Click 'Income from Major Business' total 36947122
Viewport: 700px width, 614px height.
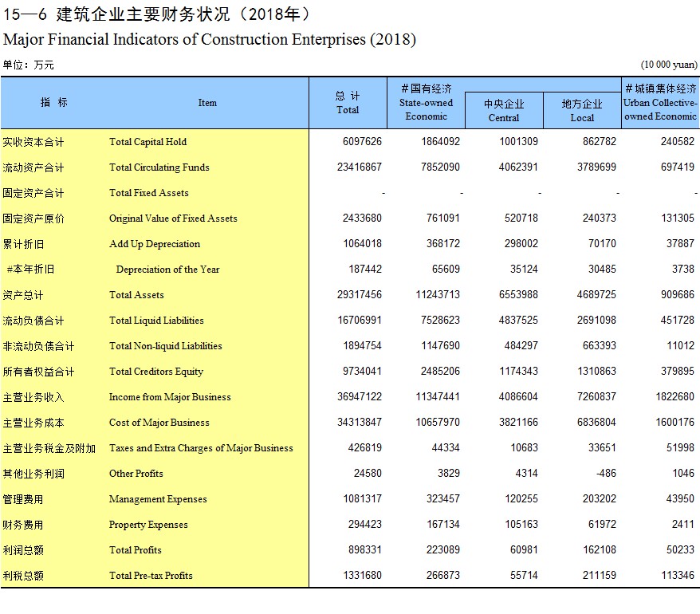(359, 397)
